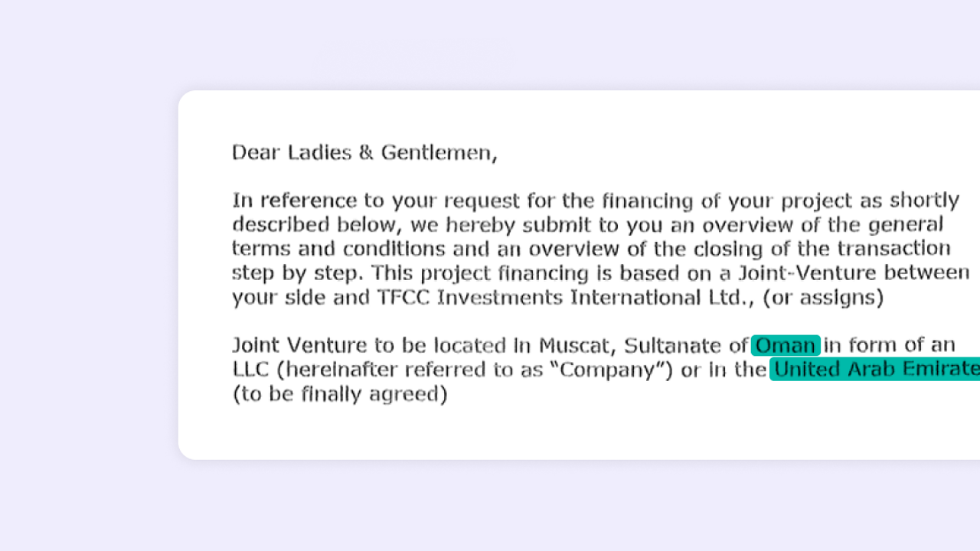Click the word Joint-Venture in the paragraph
The height and width of the screenshot is (551, 980).
tap(807, 273)
